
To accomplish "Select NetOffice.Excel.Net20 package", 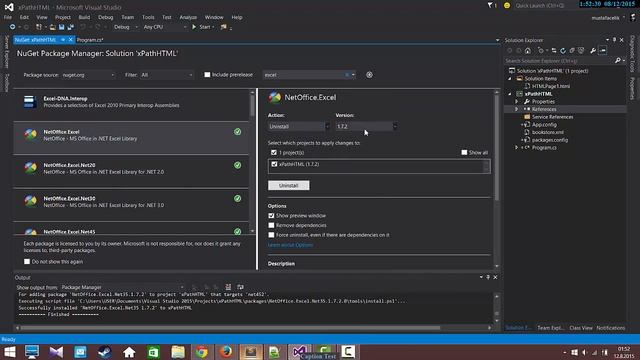I will point(131,171).
